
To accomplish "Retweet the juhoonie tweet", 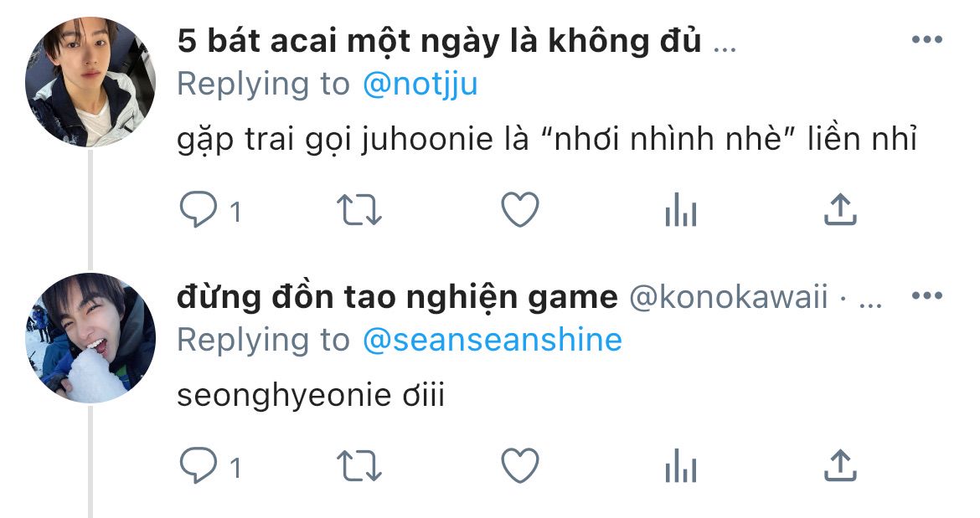I will (358, 210).
